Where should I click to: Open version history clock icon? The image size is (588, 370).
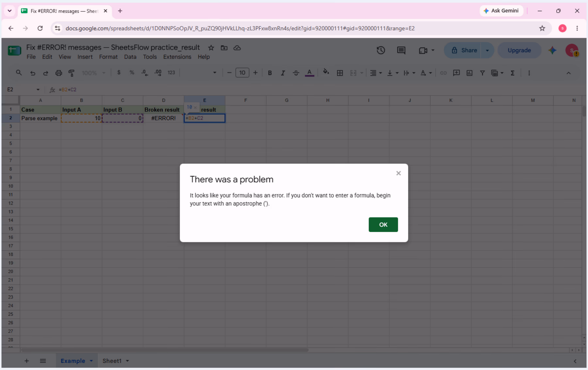(x=381, y=50)
